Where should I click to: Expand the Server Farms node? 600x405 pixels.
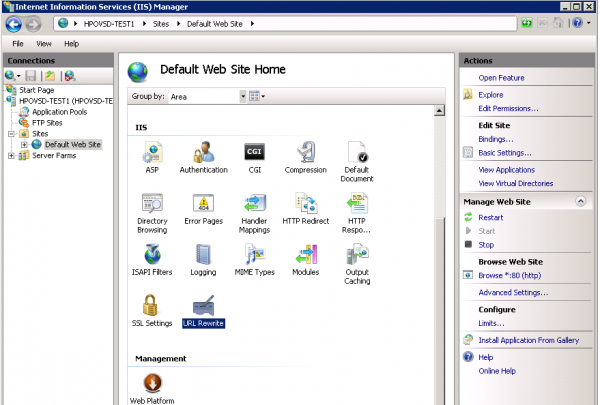click(x=11, y=156)
